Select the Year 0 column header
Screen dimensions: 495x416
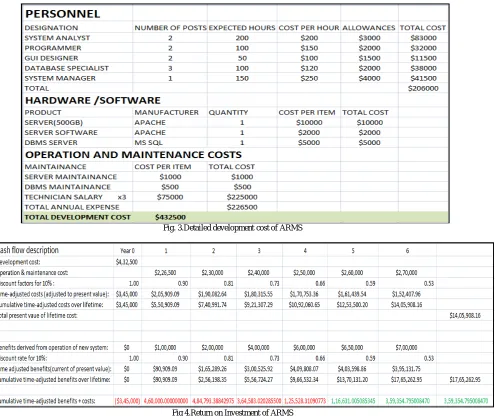(127, 251)
